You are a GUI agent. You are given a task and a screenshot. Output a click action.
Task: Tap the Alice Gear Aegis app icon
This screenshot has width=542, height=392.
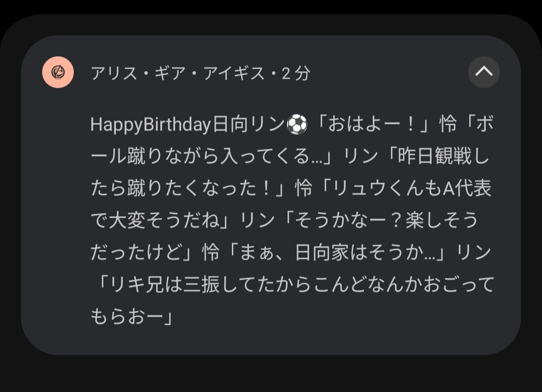[58, 73]
